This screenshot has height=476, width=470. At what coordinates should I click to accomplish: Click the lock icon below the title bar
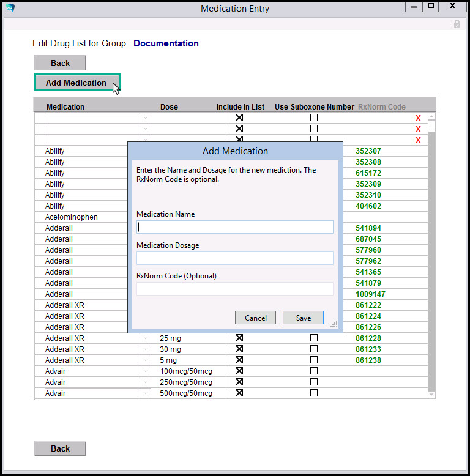point(457,24)
